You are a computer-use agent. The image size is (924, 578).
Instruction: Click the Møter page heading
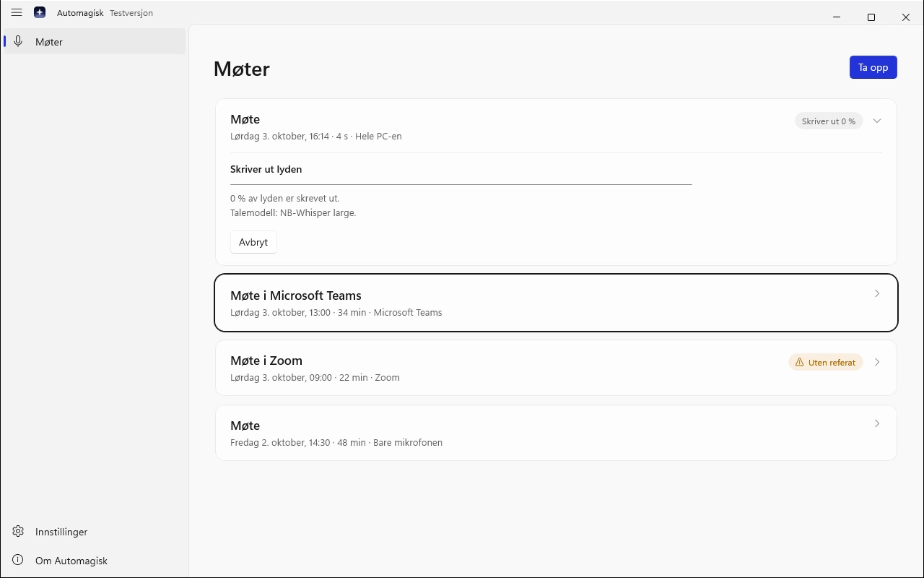pos(242,69)
